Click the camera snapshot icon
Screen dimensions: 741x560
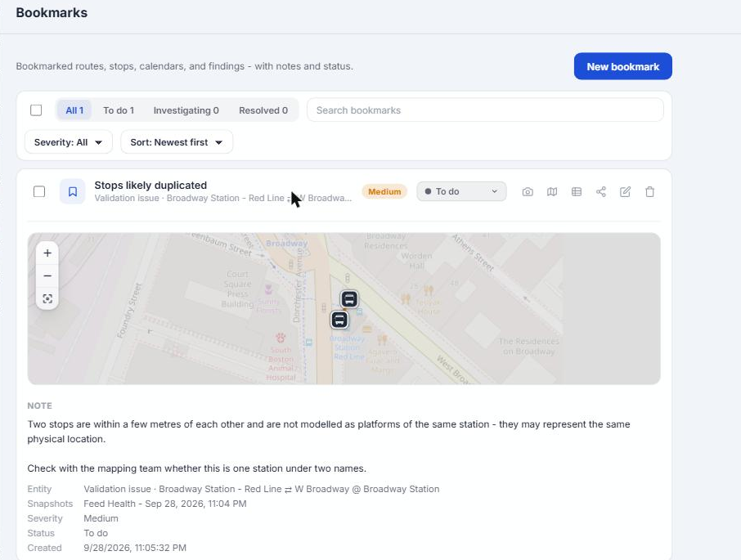point(528,191)
